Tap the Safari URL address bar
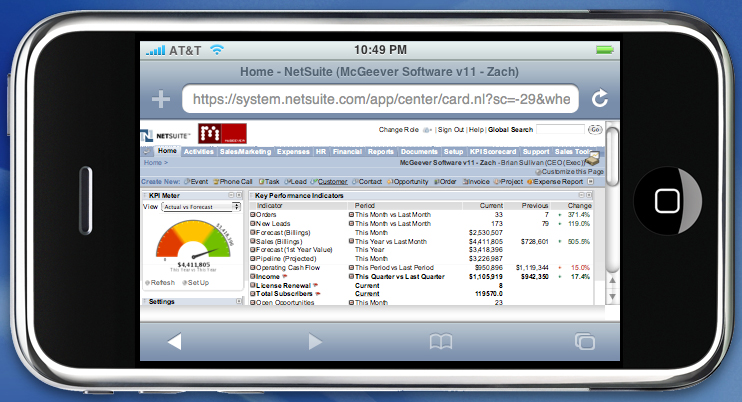 click(380, 99)
